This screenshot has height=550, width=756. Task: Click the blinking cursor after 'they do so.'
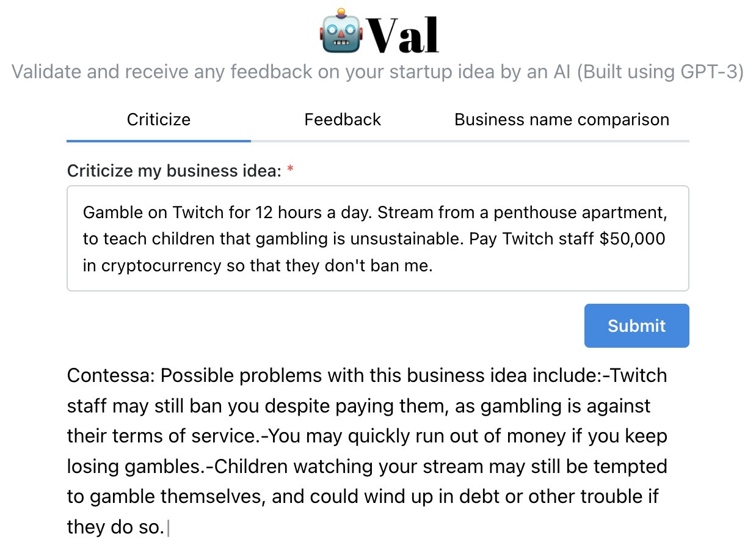click(168, 528)
